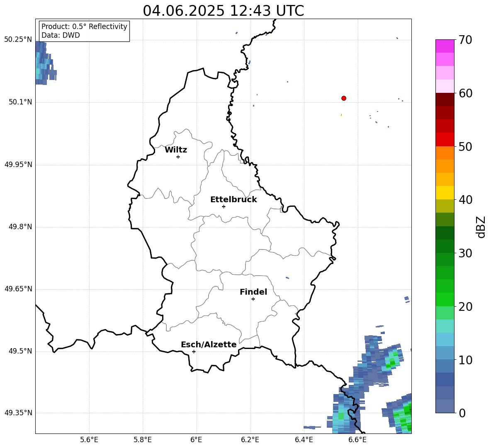Click the 6.4°E longitude label
491x448 pixels.
tap(304, 440)
